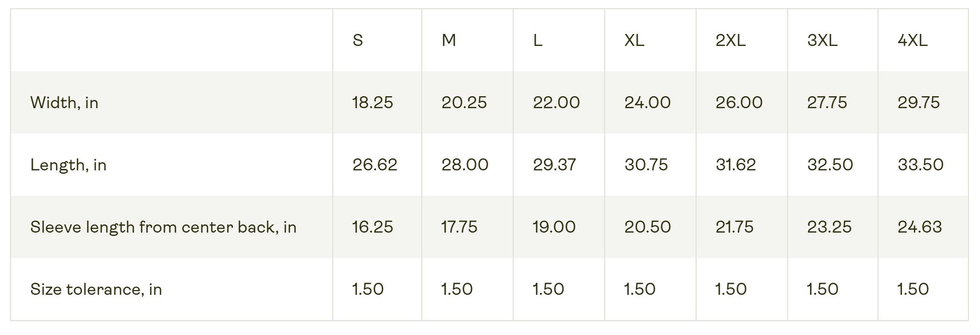The width and height of the screenshot is (980, 335).
Task: Click the "Length, in" row label
Action: [x=68, y=165]
